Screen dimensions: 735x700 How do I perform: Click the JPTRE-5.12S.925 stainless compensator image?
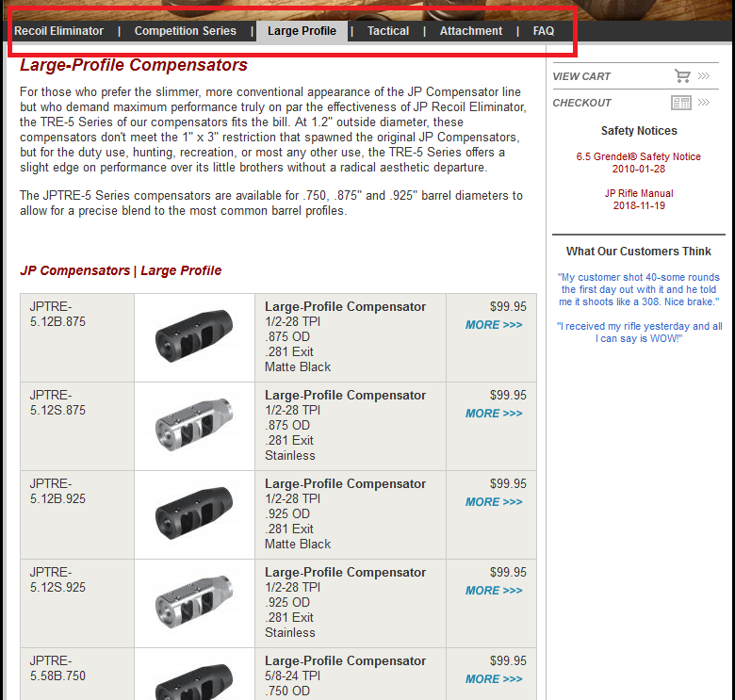pyautogui.click(x=194, y=602)
